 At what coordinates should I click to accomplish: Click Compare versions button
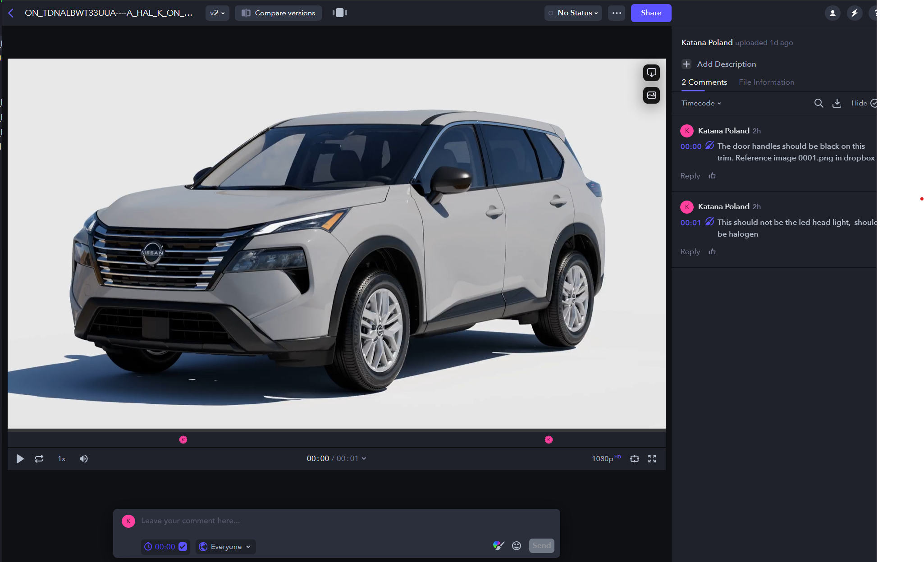(x=278, y=13)
